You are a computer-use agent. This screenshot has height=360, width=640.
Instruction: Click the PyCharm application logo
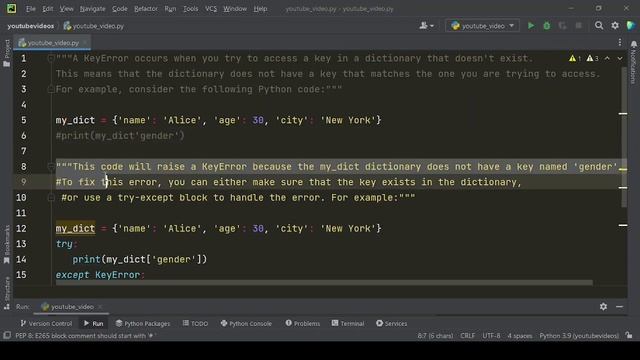click(x=11, y=8)
